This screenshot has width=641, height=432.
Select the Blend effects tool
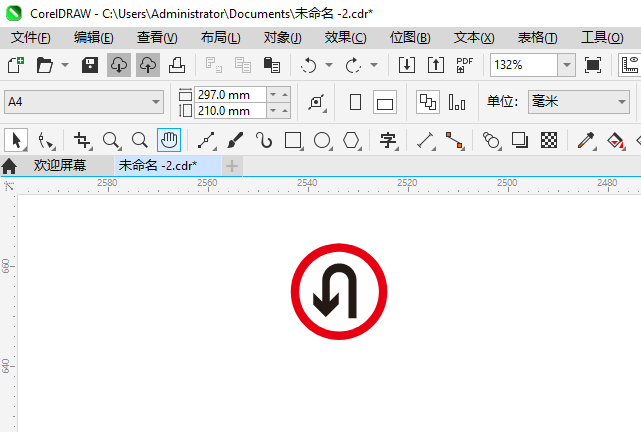[491, 141]
